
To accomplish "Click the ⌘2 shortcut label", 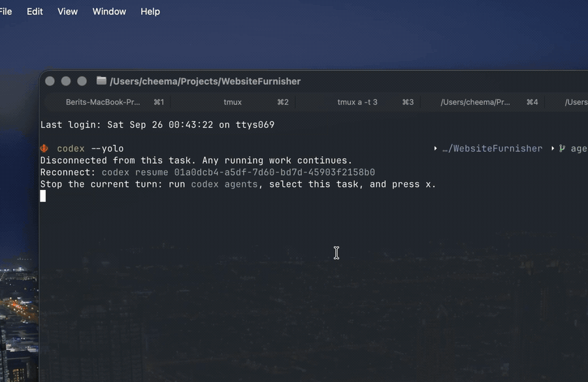I will tap(283, 102).
